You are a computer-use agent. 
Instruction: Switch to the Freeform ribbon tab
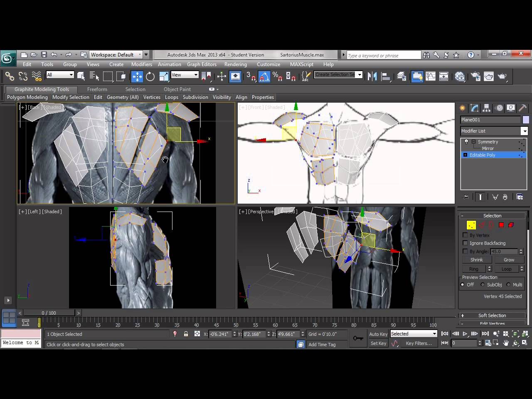click(97, 89)
